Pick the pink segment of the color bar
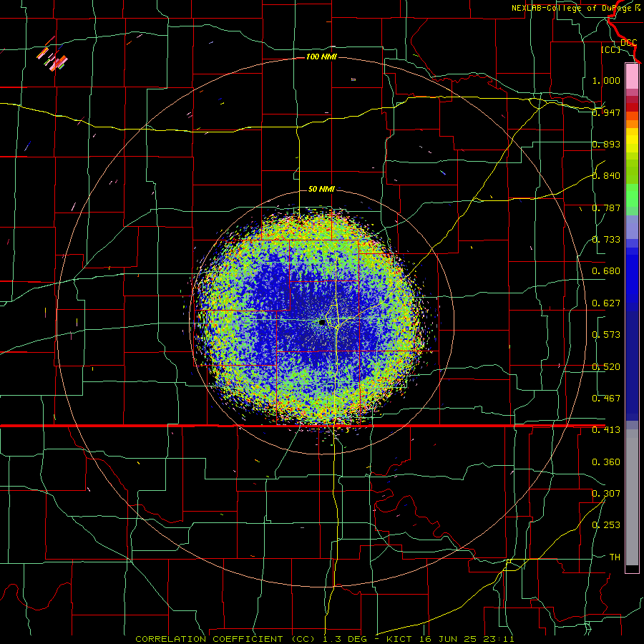644x644 pixels. (632, 76)
